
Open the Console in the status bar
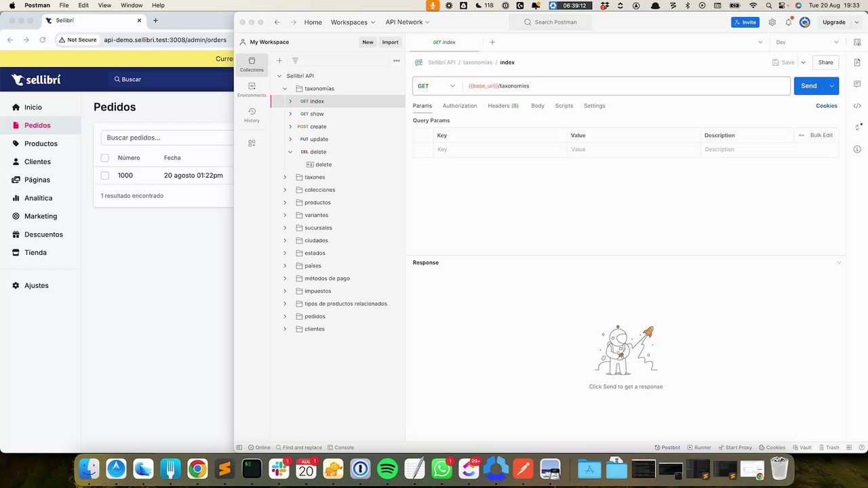[340, 447]
